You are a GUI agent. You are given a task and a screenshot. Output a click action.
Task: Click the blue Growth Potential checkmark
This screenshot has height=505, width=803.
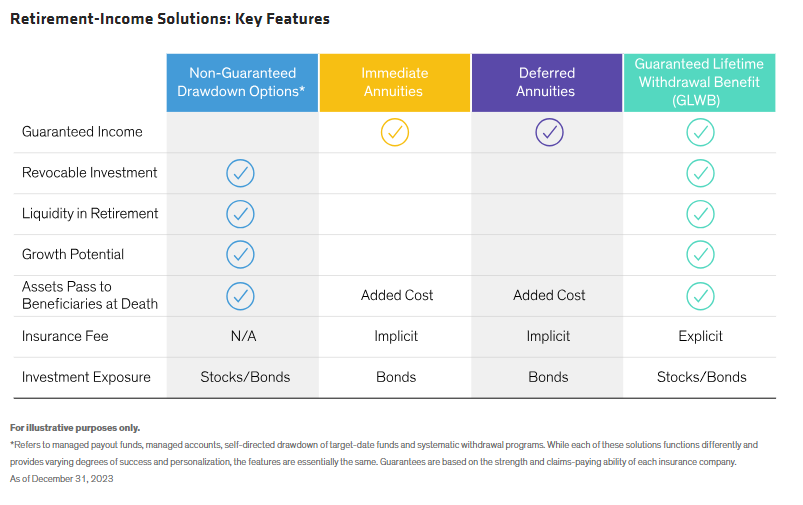click(x=240, y=255)
